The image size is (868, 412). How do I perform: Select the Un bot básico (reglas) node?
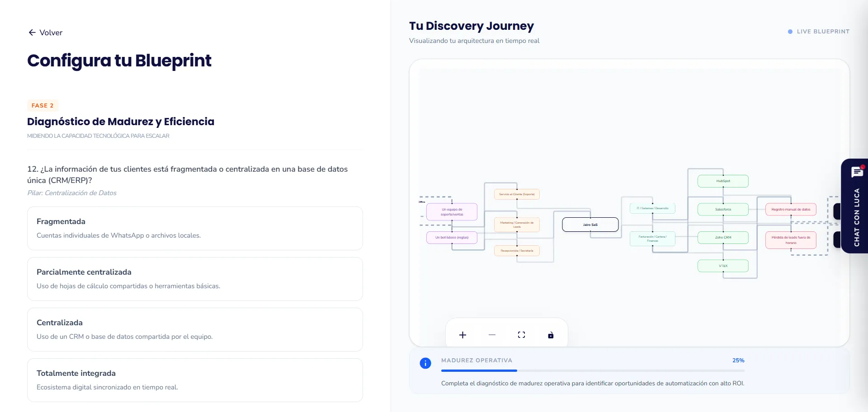pyautogui.click(x=452, y=237)
